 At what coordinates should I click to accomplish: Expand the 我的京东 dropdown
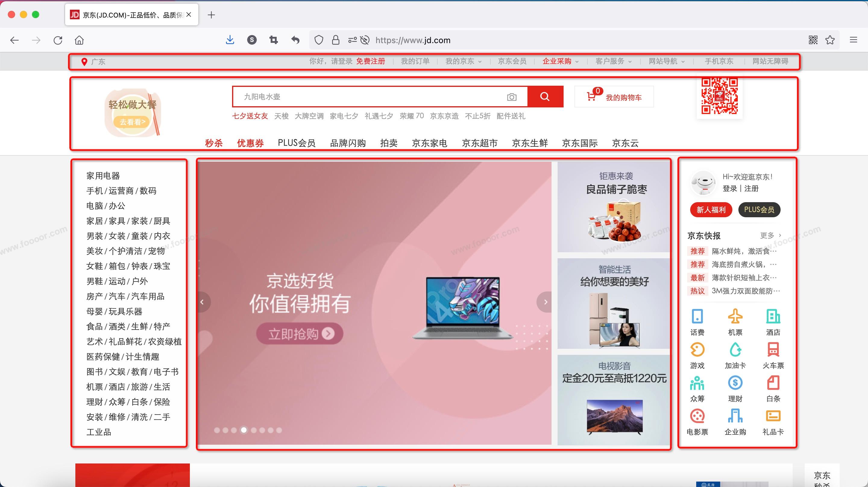pos(463,61)
